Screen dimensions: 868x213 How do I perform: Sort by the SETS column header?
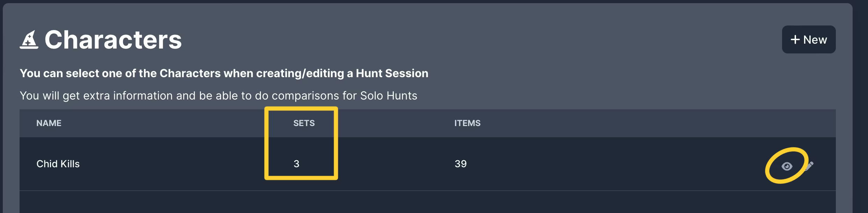(x=304, y=123)
